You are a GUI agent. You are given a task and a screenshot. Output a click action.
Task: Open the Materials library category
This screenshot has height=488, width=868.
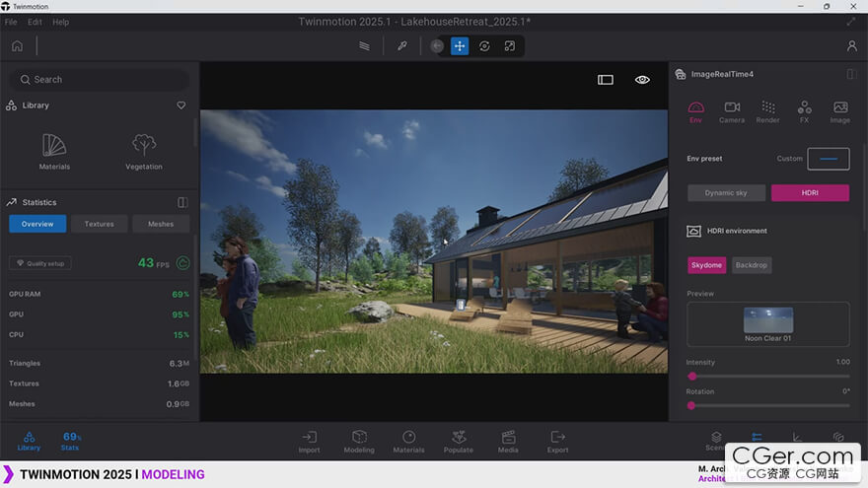pyautogui.click(x=54, y=151)
